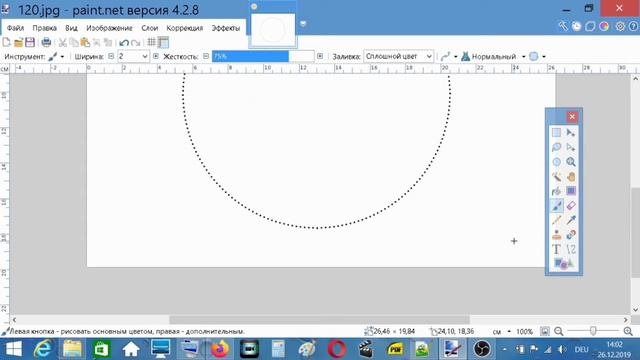Toggle the pixel grid icon

click(151, 42)
